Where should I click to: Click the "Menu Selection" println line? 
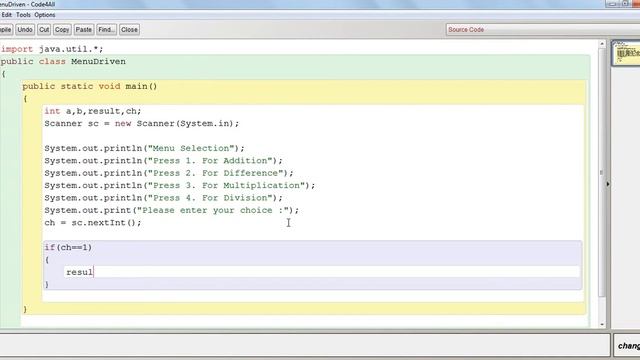tap(144, 148)
